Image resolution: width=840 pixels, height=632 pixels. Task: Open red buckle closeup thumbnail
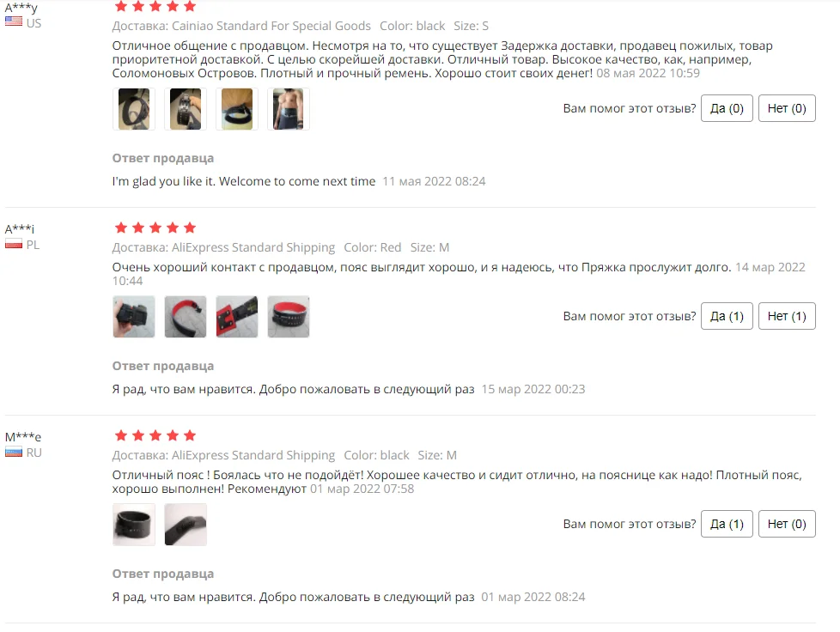tap(237, 317)
